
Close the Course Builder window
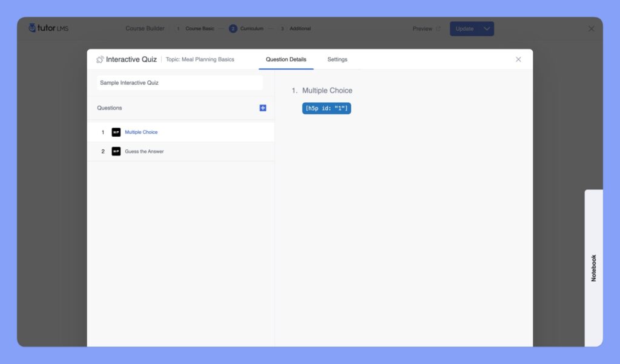pyautogui.click(x=592, y=28)
